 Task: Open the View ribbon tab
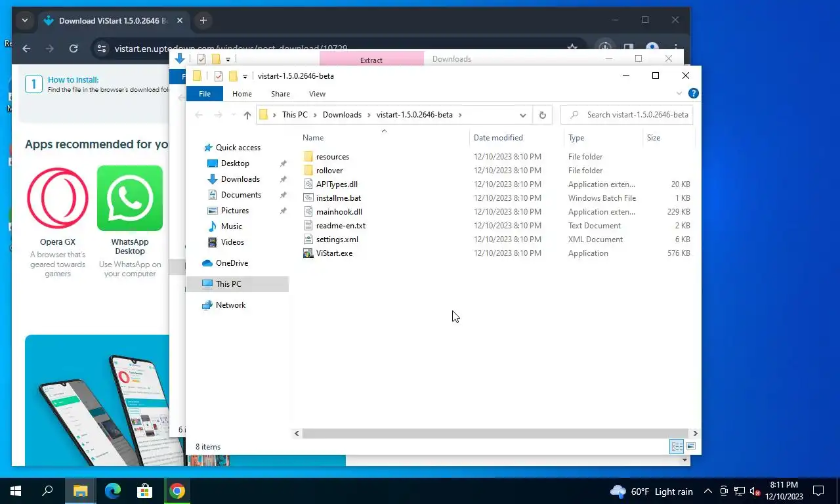(317, 94)
